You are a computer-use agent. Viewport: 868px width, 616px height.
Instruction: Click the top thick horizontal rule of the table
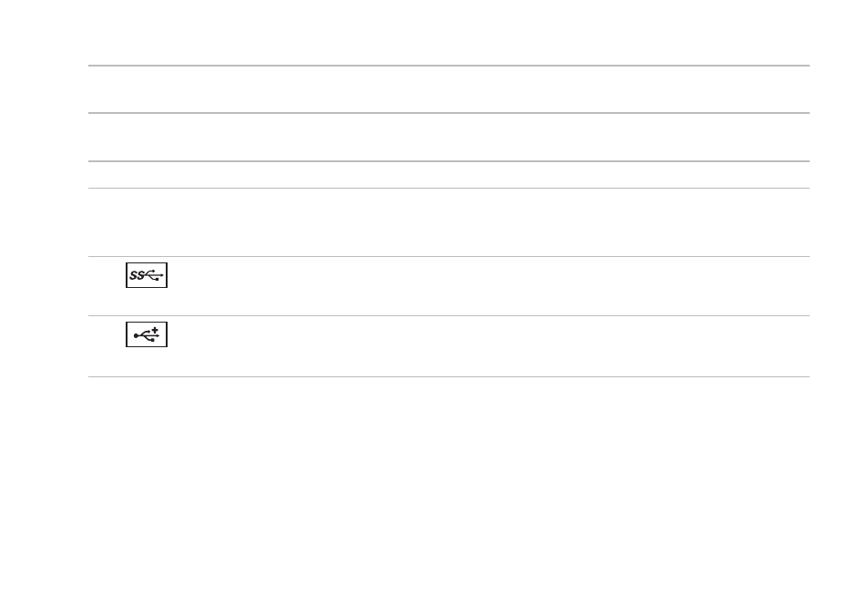449,66
